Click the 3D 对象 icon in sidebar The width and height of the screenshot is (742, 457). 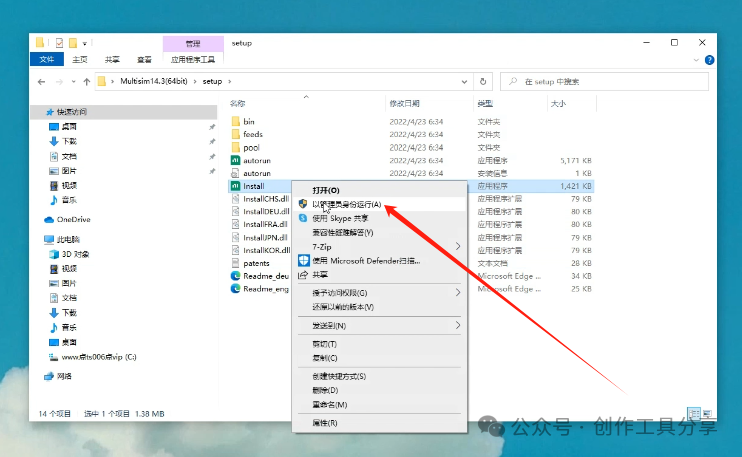(x=54, y=254)
